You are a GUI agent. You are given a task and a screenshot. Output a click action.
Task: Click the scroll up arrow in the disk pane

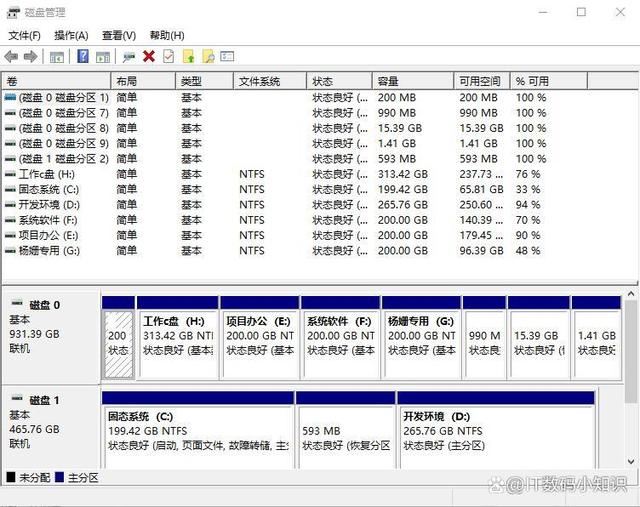coord(631,294)
